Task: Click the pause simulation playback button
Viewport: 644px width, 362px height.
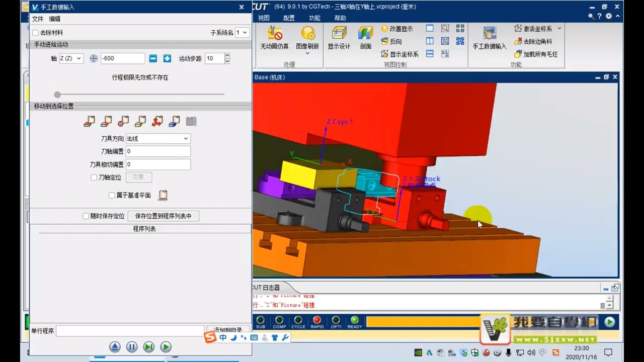Action: click(x=132, y=347)
